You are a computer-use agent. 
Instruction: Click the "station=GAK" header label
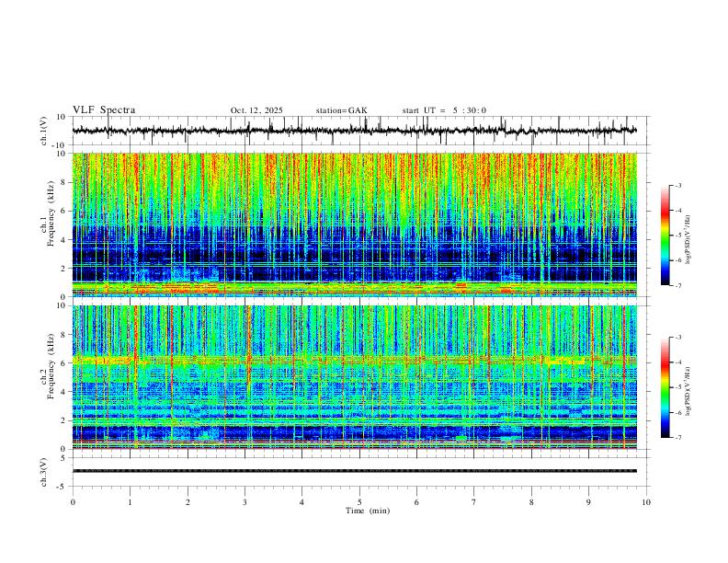click(341, 110)
